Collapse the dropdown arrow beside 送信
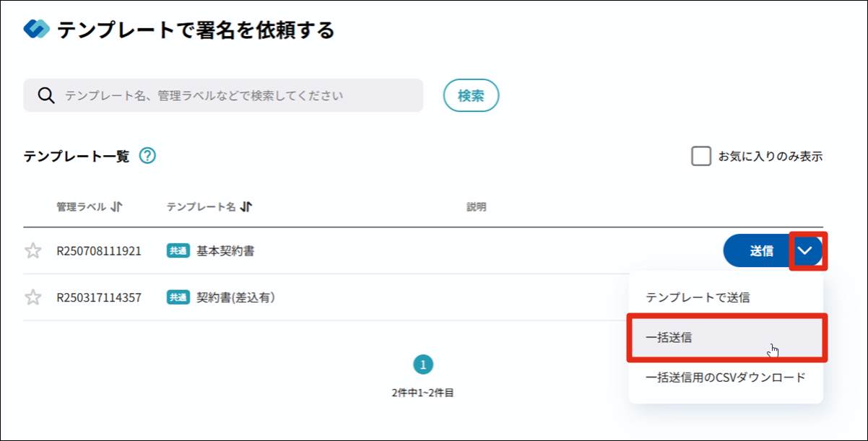 [x=807, y=251]
